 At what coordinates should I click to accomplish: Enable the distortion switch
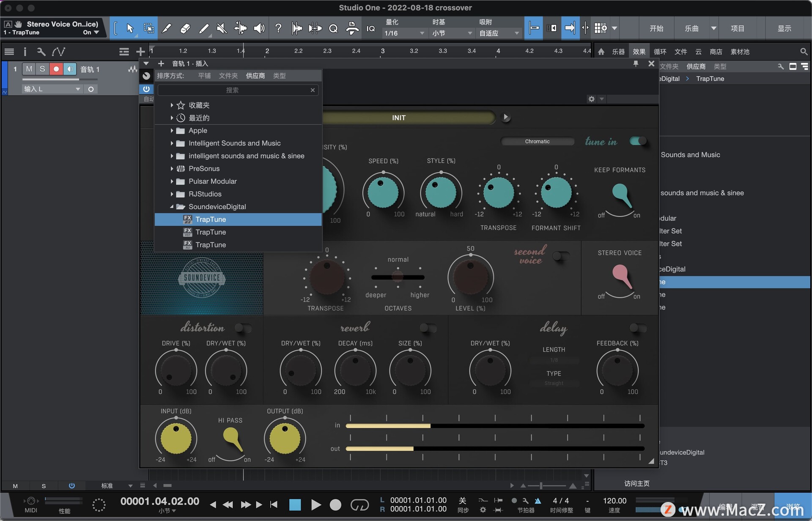[243, 328]
